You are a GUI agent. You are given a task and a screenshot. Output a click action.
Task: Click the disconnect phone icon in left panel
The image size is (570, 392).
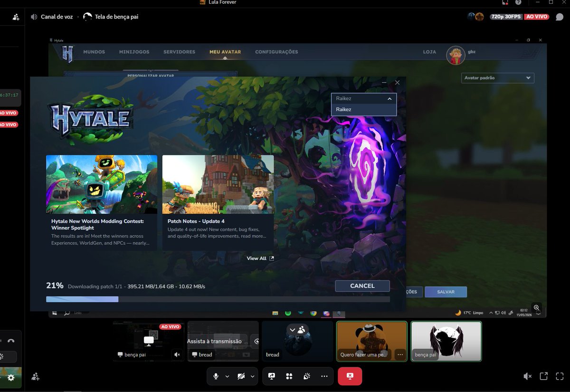pos(11,341)
